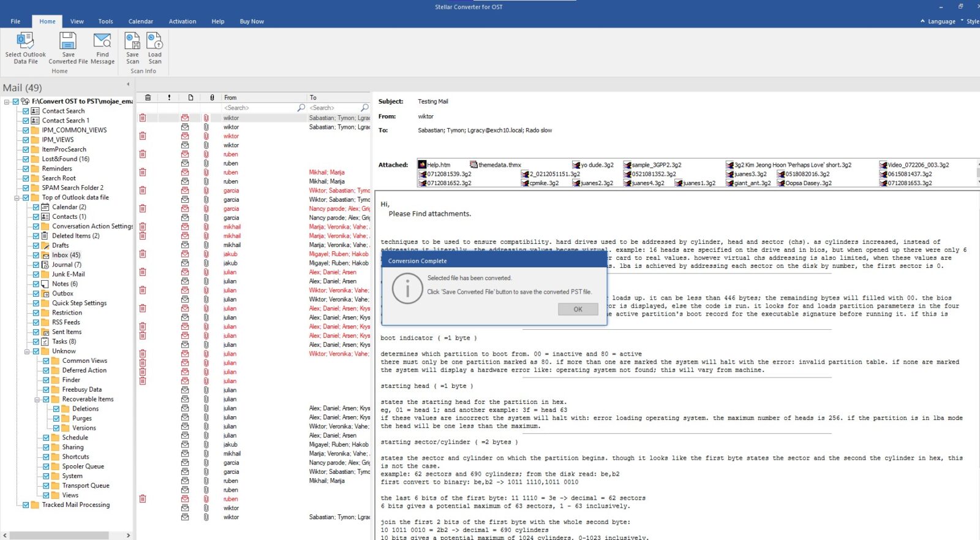980x540 pixels.
Task: Click the Load Scan icon
Action: [155, 42]
